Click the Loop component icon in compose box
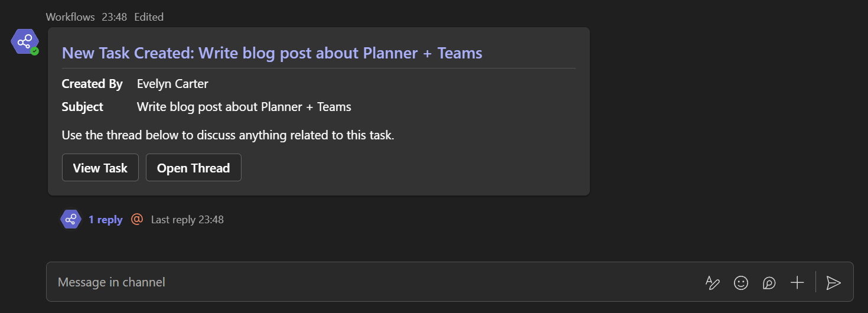The image size is (868, 313). 769,283
